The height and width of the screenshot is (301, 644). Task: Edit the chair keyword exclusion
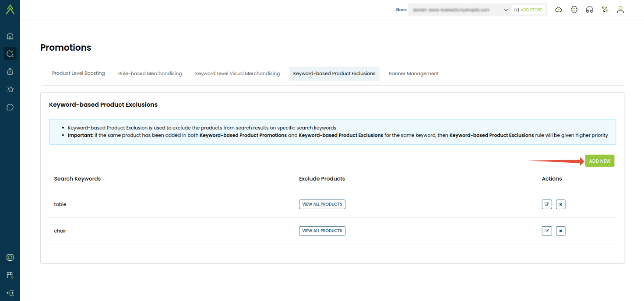coord(547,231)
